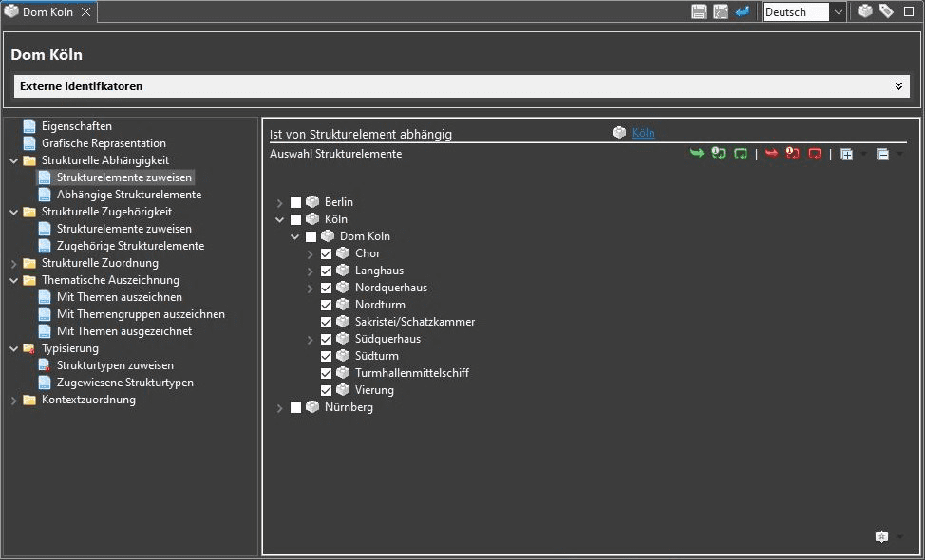Expand the Kontextzuordnung folder
Viewport: 925px width, 560px height.
13,401
